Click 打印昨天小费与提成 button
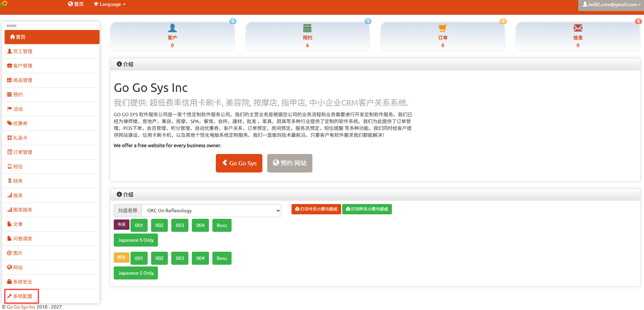 [x=367, y=209]
